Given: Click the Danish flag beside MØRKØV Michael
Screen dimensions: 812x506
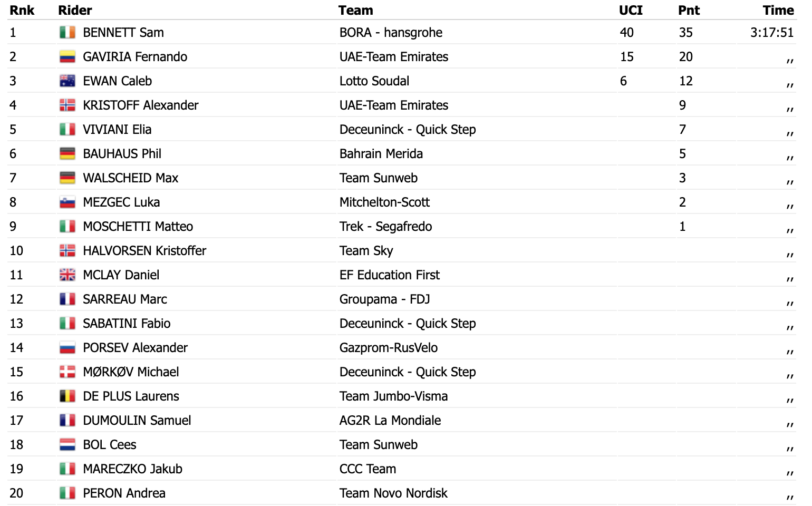Looking at the screenshot, I should click(x=67, y=372).
